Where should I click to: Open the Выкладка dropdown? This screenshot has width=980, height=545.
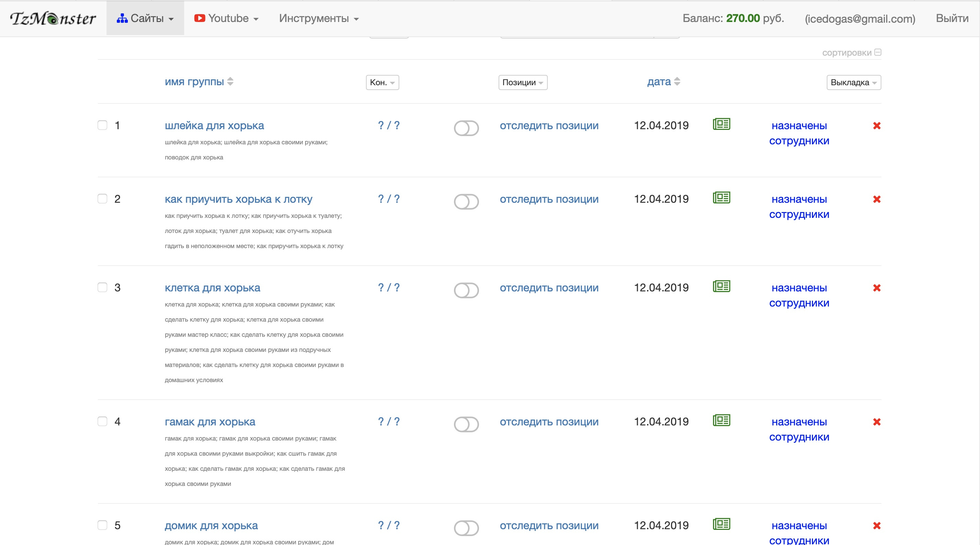(853, 82)
